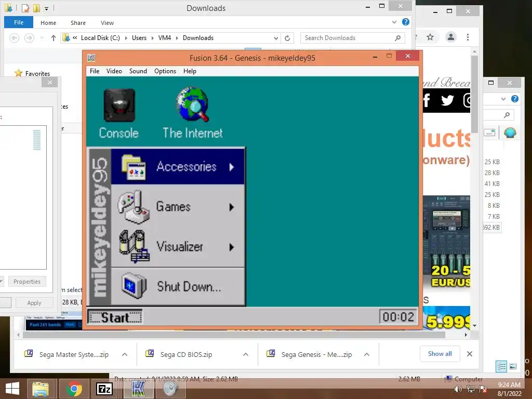Screen dimensions: 532x399
Task: Click the 00:02 clock in the emulator taskbar
Action: pos(398,317)
